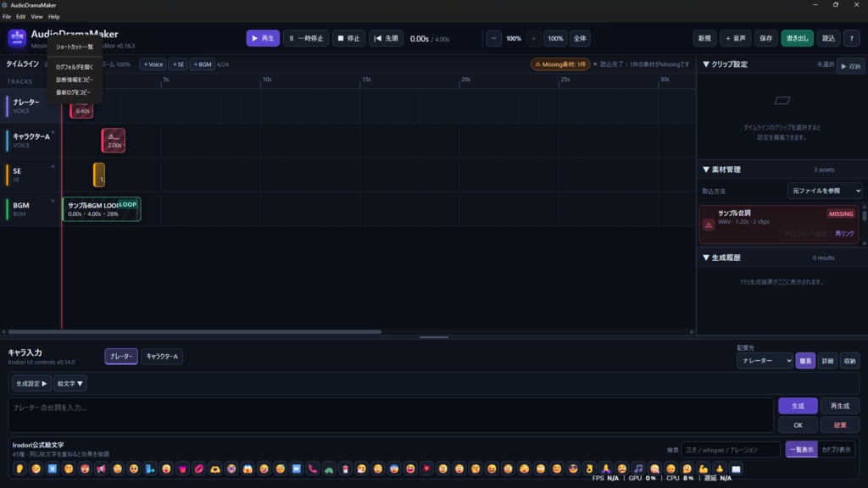Image resolution: width=868 pixels, height=488 pixels.
Task: Switch to カテゴリ表示 view
Action: point(836,449)
